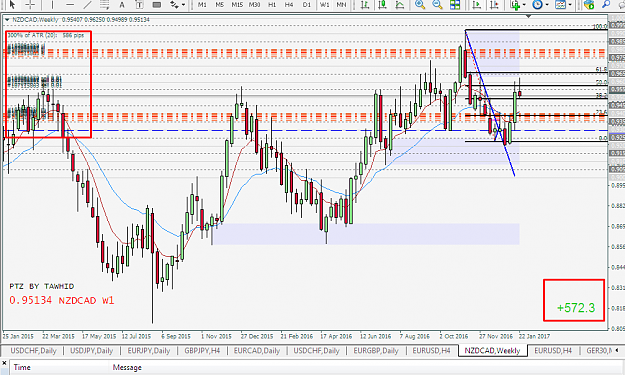This screenshot has height=375, width=625.
Task: Open the USDCHF,Daily first chart tab
Action: (33, 351)
